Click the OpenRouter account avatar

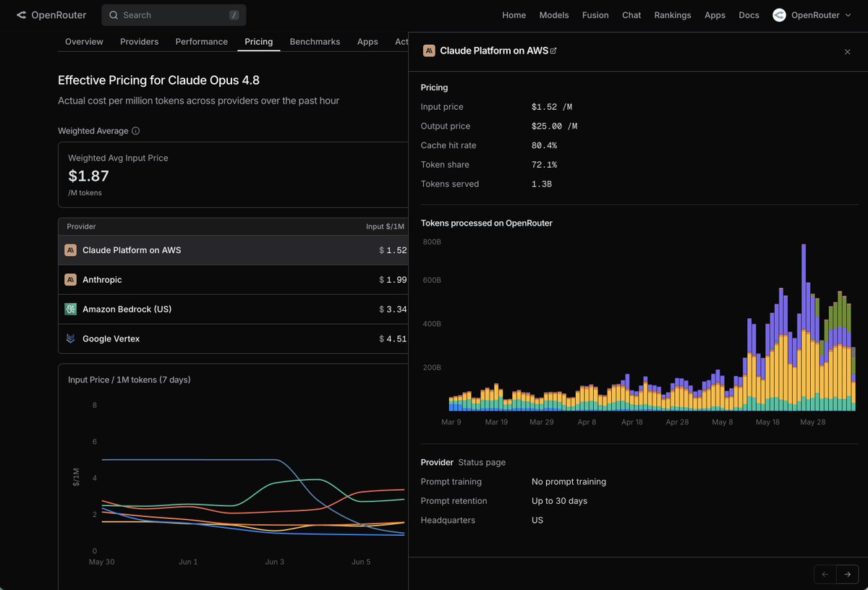click(779, 15)
